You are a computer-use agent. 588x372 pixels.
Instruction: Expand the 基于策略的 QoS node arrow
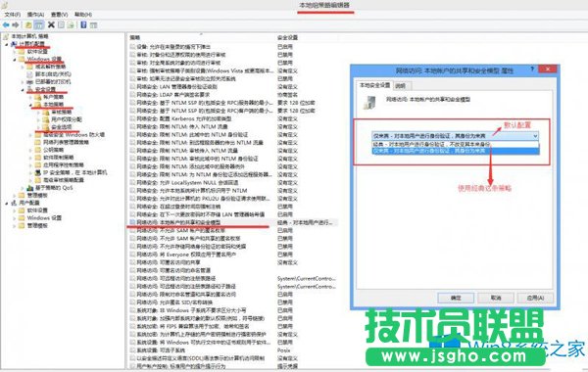click(x=23, y=188)
